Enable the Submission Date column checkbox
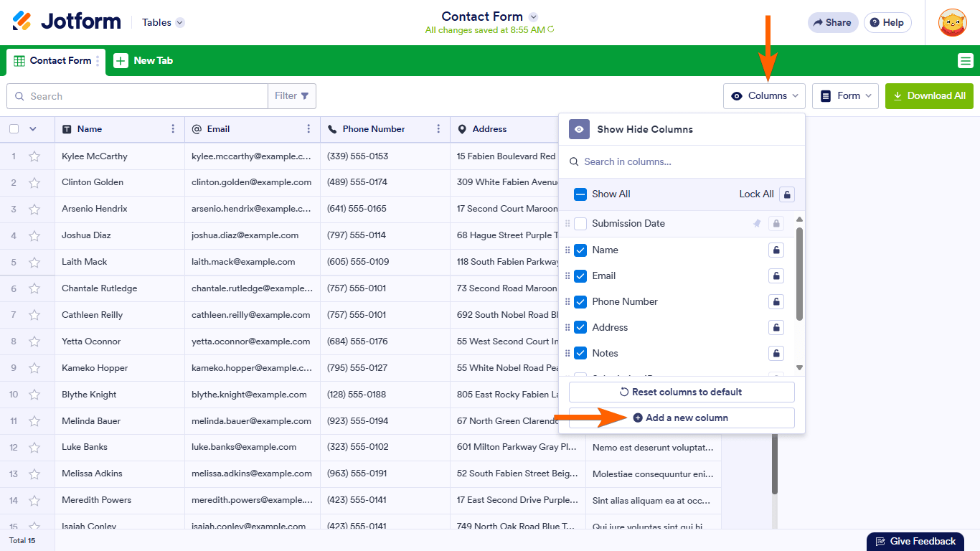The height and width of the screenshot is (551, 980). point(580,224)
